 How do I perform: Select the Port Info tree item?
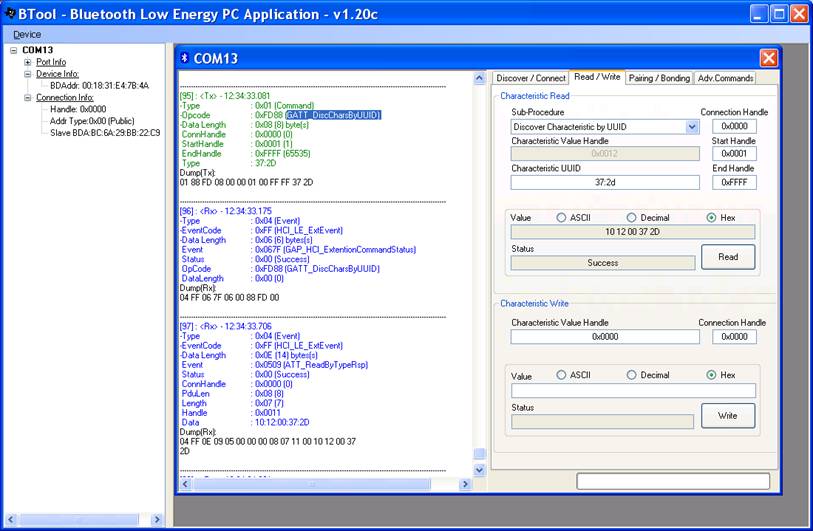51,62
